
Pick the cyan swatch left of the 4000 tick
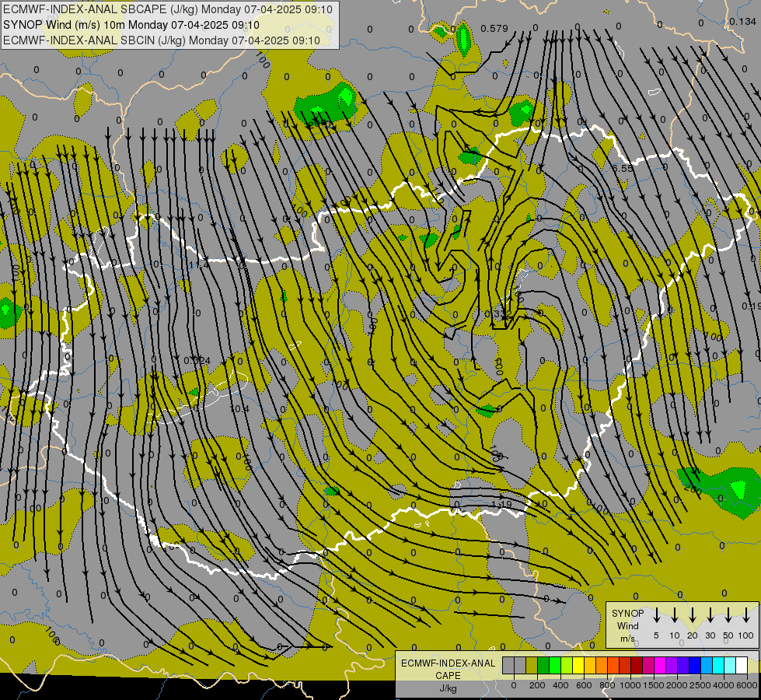tap(717, 665)
